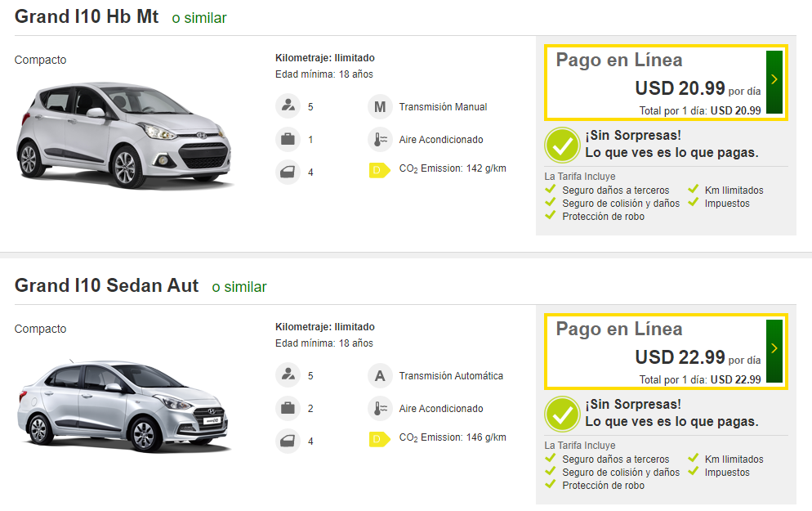
Task: Click the Grand I10 Sedan Aut heading
Action: click(x=106, y=286)
